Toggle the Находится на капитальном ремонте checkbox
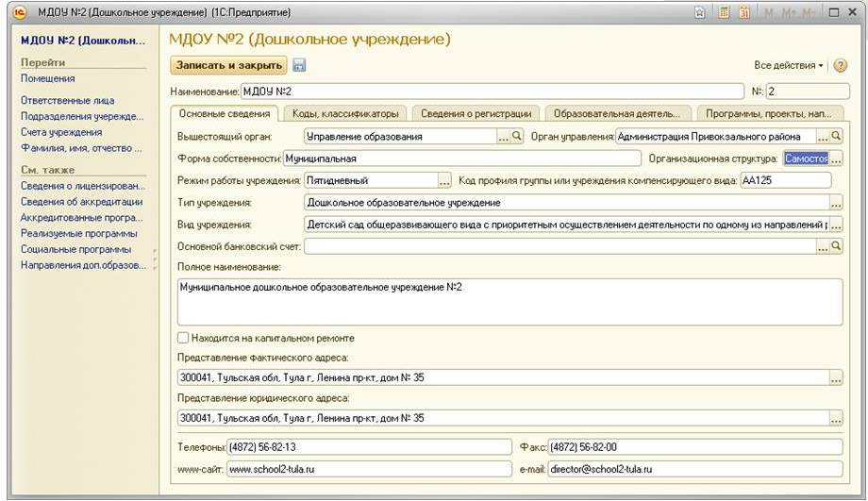 183,338
